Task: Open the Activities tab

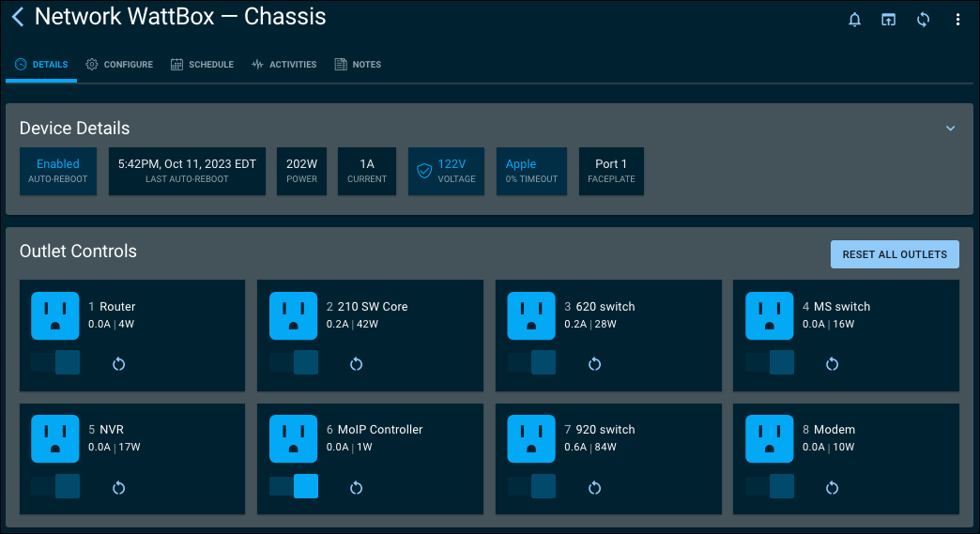Action: point(283,65)
